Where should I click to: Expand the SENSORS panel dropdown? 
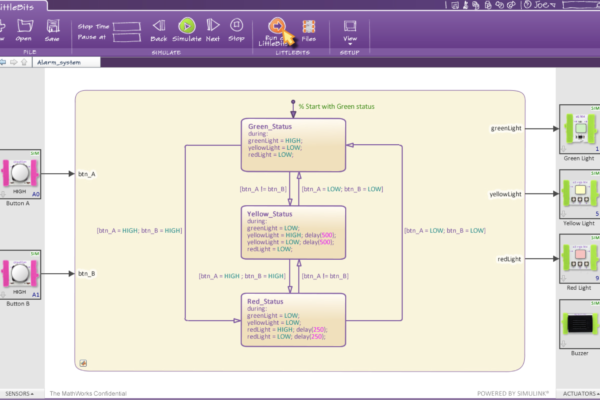pyautogui.click(x=22, y=394)
